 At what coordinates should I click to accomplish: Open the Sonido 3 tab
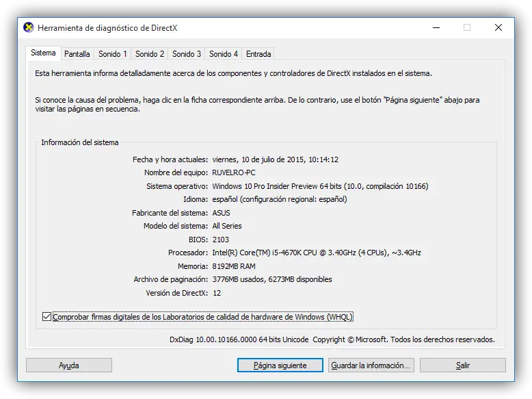coord(187,54)
